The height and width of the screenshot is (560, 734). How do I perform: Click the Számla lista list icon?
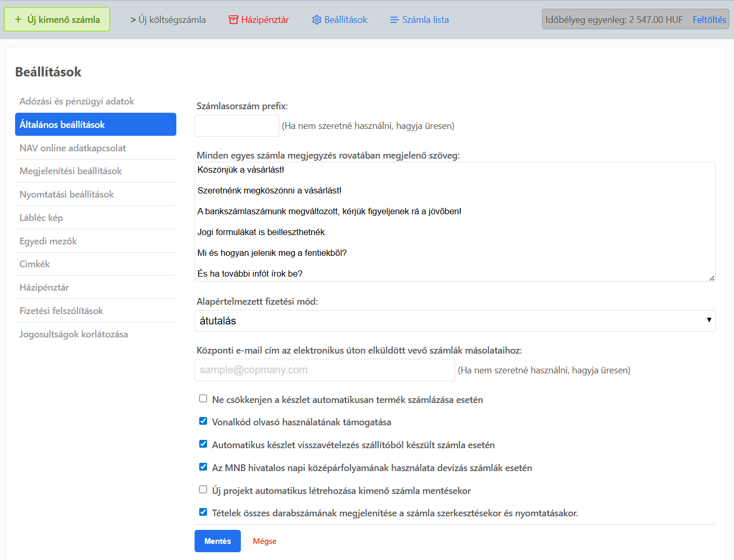394,20
